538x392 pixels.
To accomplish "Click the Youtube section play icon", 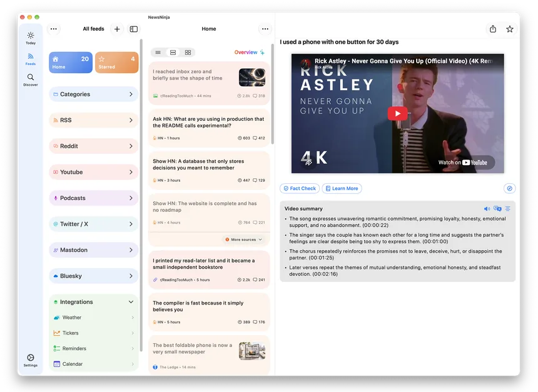I will (x=56, y=172).
